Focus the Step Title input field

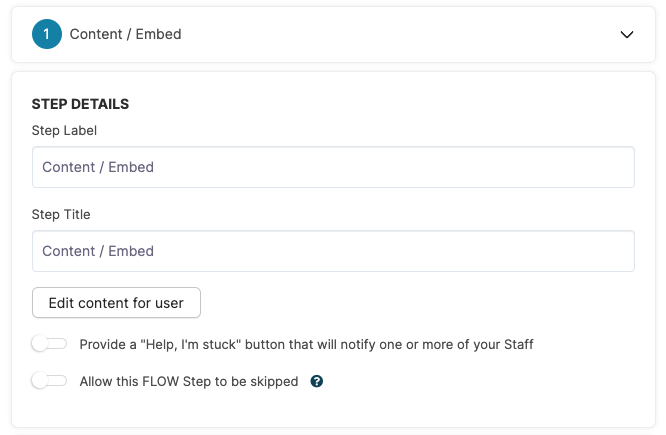click(x=333, y=251)
